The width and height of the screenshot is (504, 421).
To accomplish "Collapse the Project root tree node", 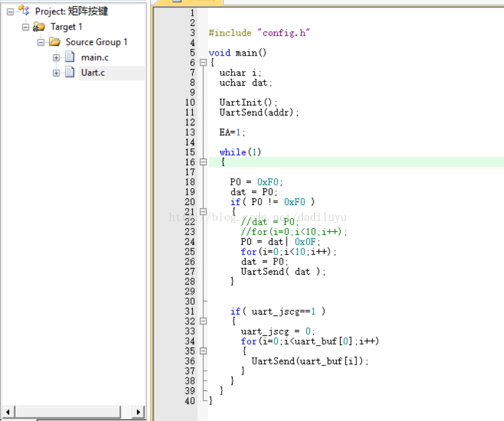I will [10, 12].
